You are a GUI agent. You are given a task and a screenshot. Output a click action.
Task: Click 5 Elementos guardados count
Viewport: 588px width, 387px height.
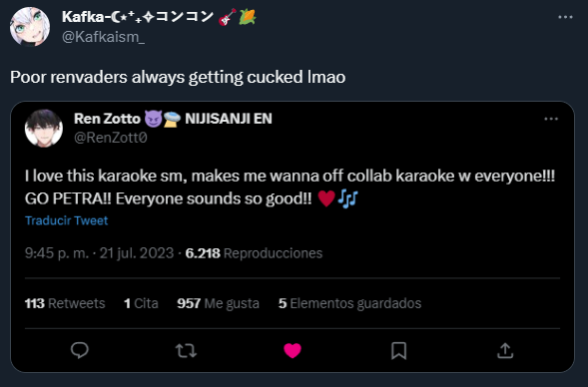349,303
